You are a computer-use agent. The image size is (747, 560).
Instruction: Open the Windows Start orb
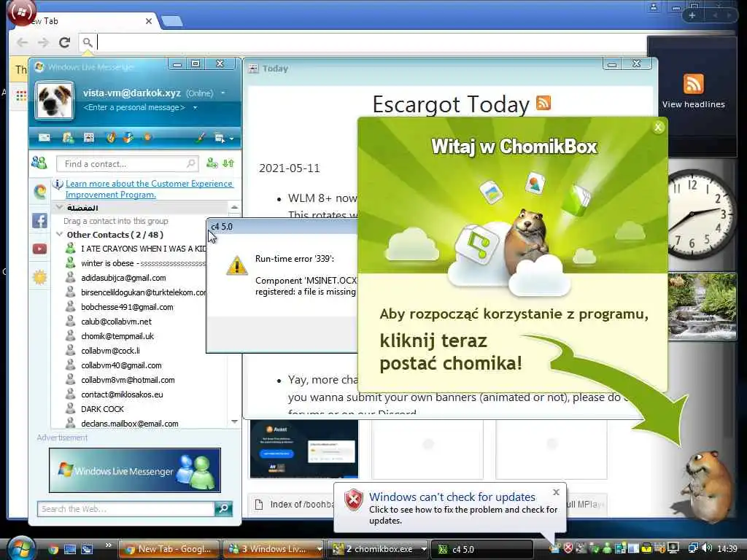click(20, 548)
